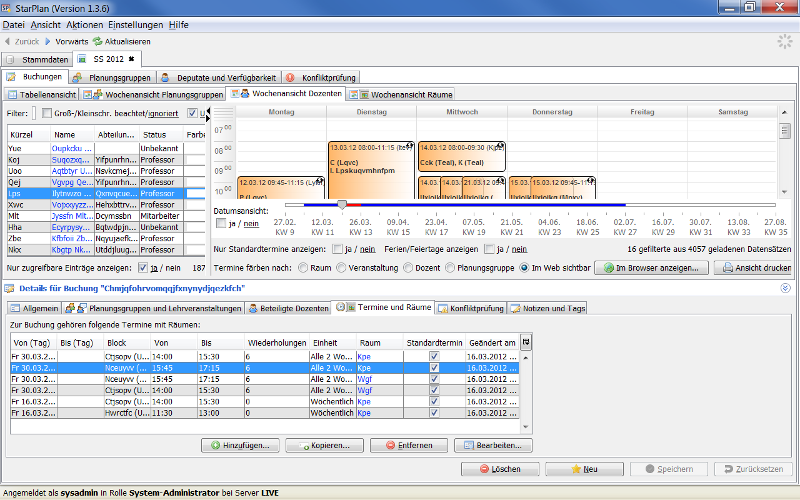
Task: Switch to Tabellenansicht view
Action: [x=42, y=94]
